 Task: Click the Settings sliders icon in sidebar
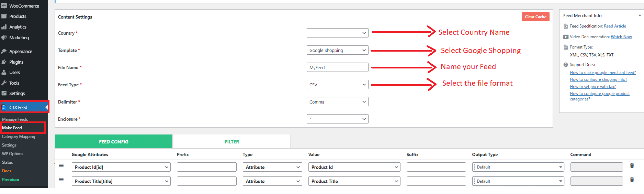4,93
